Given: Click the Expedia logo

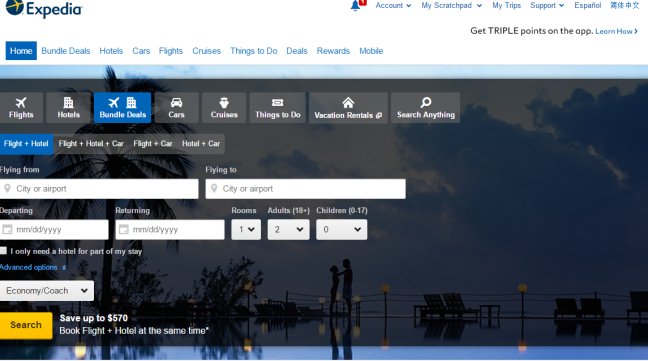Looking at the screenshot, I should (44, 8).
